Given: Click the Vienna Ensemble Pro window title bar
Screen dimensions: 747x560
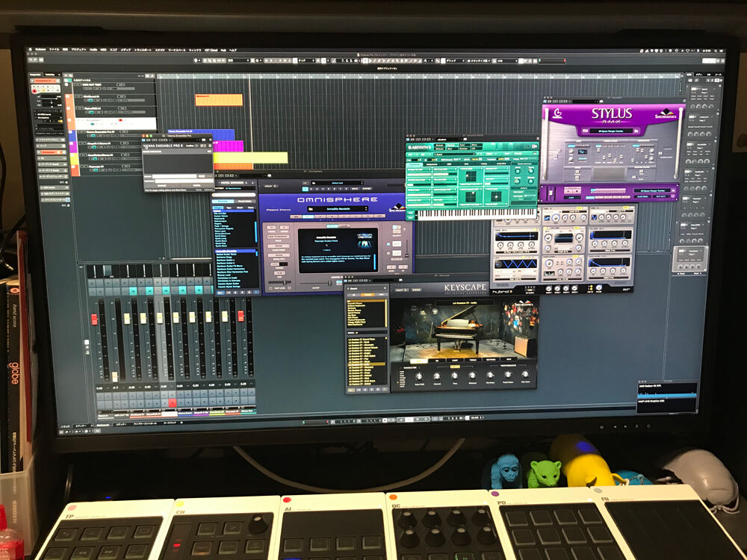Looking at the screenshot, I should [x=178, y=136].
